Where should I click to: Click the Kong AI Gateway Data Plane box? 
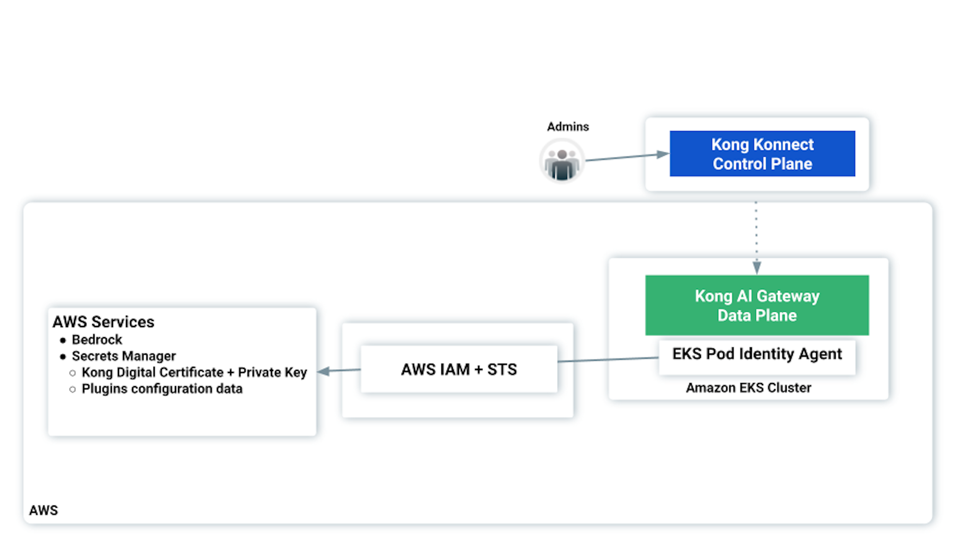tap(757, 305)
